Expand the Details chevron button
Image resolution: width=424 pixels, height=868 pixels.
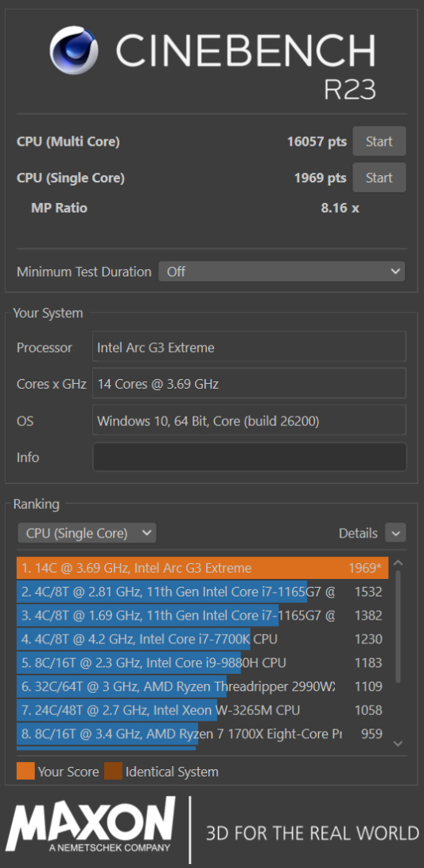[x=396, y=533]
